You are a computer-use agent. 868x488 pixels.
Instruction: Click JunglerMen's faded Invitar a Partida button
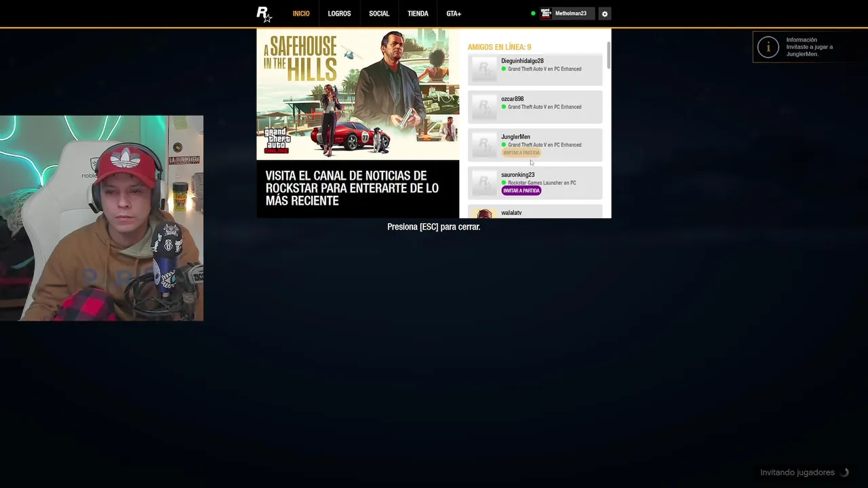coord(521,152)
